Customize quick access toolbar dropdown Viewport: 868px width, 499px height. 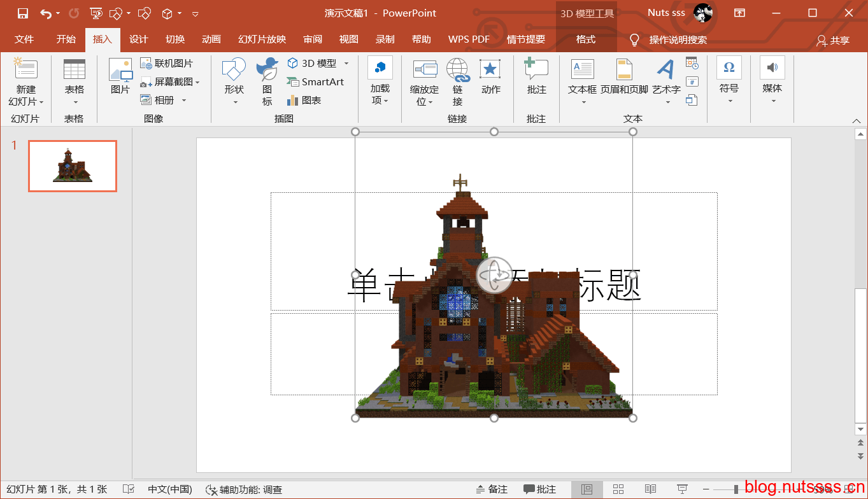pyautogui.click(x=196, y=13)
